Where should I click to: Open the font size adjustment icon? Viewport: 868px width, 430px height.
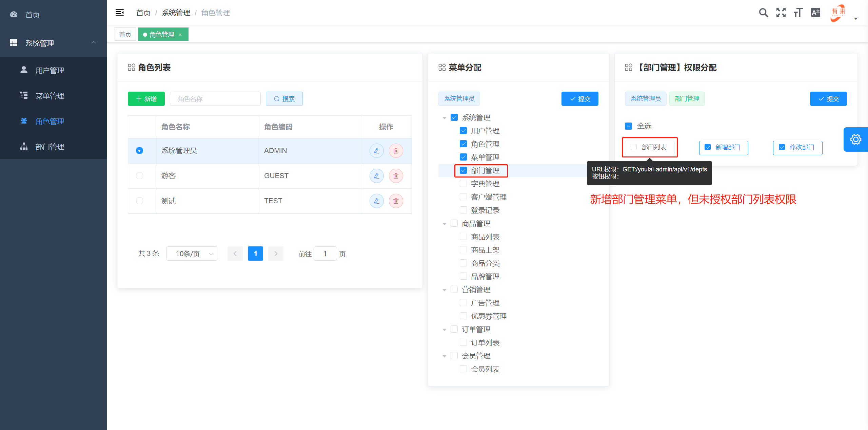coord(798,13)
